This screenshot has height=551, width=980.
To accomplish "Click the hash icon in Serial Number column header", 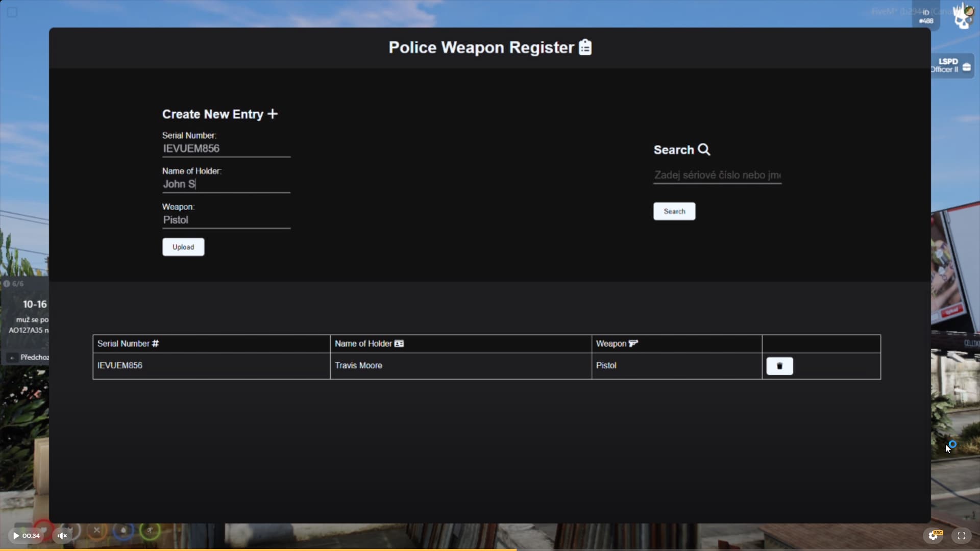I will pyautogui.click(x=155, y=343).
